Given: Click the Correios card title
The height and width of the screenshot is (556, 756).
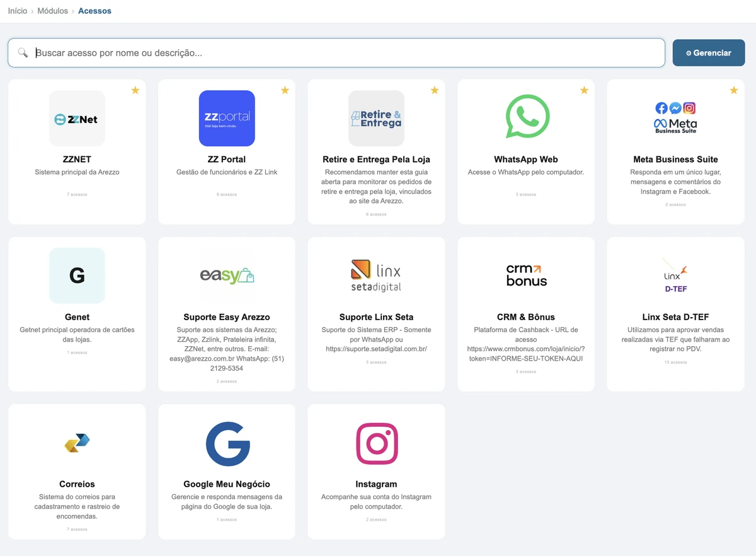Looking at the screenshot, I should pyautogui.click(x=77, y=484).
